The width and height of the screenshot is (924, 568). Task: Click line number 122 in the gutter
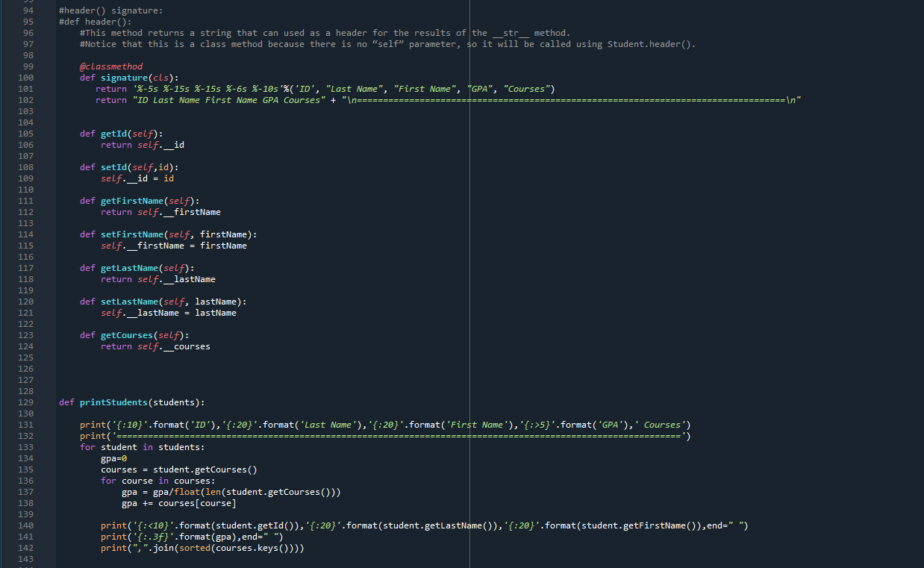click(x=25, y=324)
